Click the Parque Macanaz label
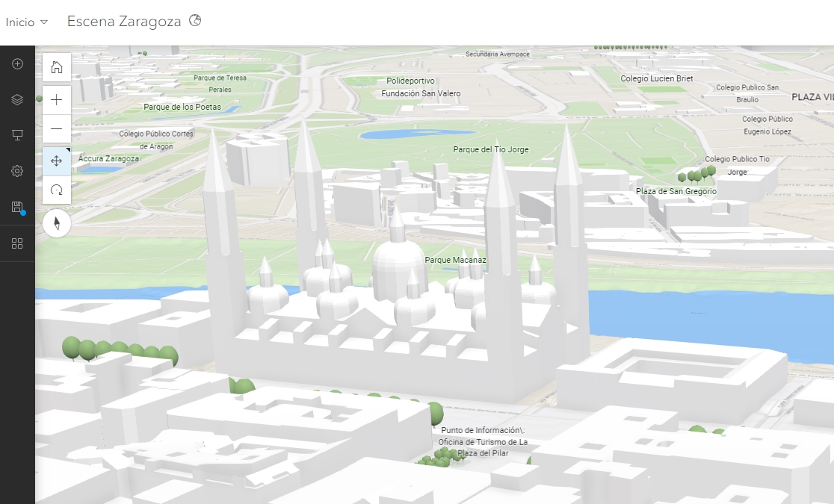 click(x=455, y=260)
